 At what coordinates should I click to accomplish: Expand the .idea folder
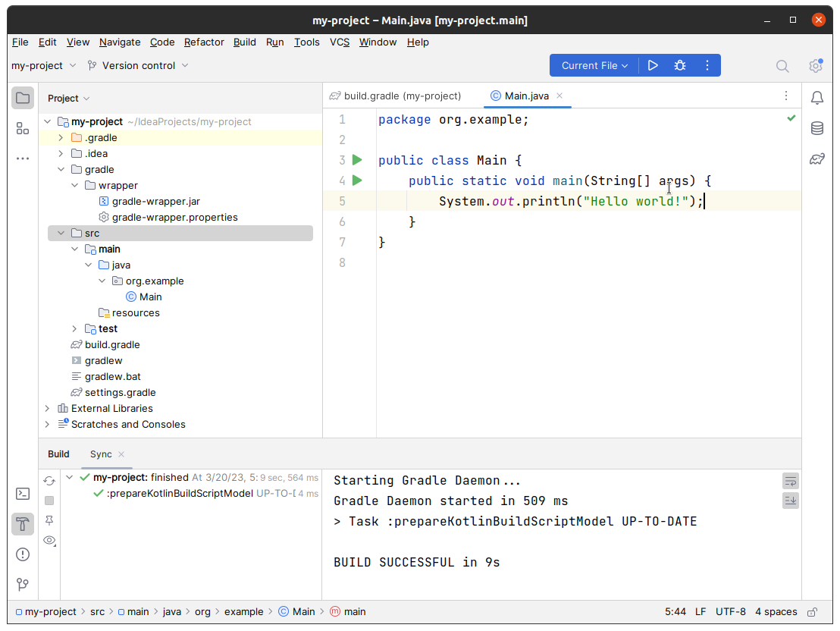pyautogui.click(x=61, y=154)
